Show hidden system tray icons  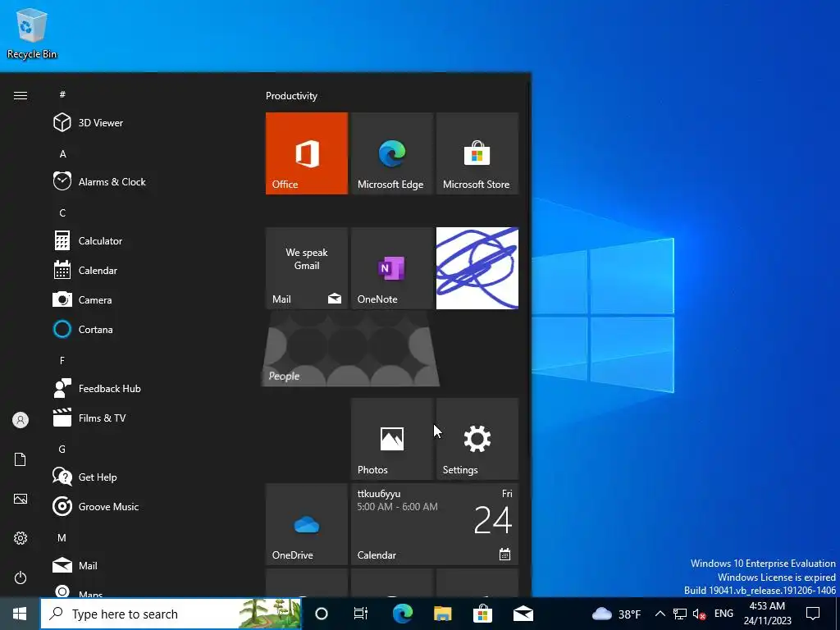point(660,614)
